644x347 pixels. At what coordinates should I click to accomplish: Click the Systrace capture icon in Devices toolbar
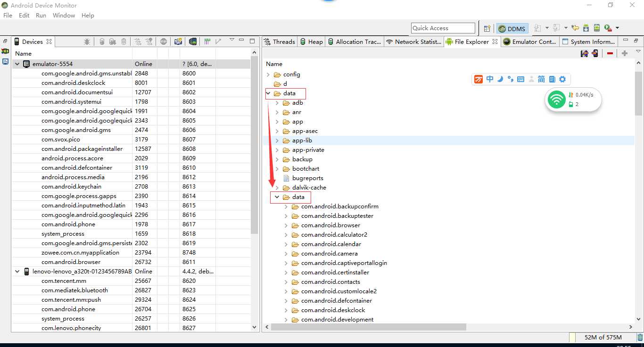pos(207,41)
